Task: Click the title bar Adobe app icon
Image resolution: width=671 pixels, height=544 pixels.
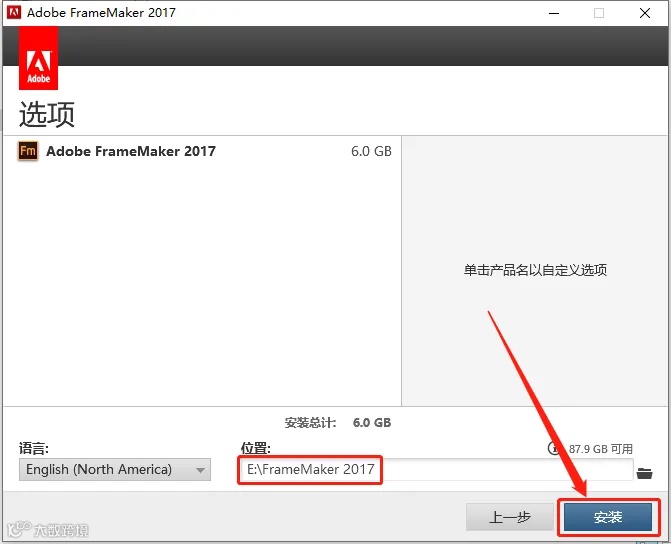Action: coord(14,12)
